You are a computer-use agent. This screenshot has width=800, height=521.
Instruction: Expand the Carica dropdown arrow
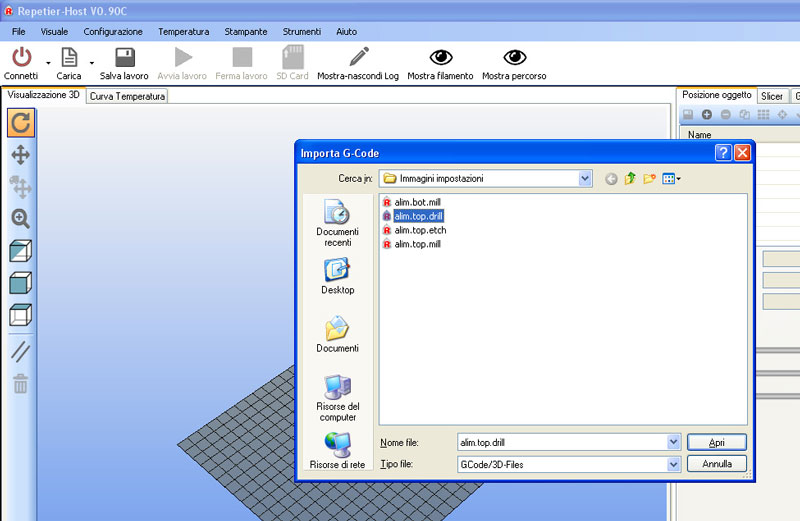click(x=92, y=63)
